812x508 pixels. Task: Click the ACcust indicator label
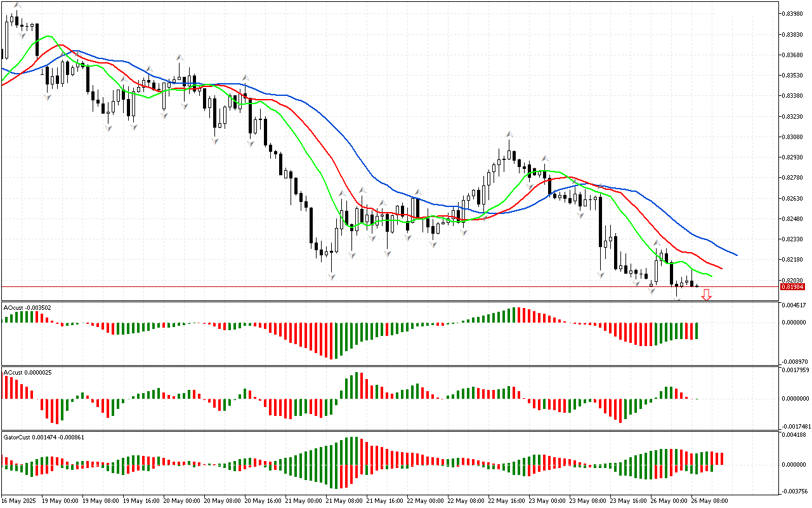(x=27, y=372)
